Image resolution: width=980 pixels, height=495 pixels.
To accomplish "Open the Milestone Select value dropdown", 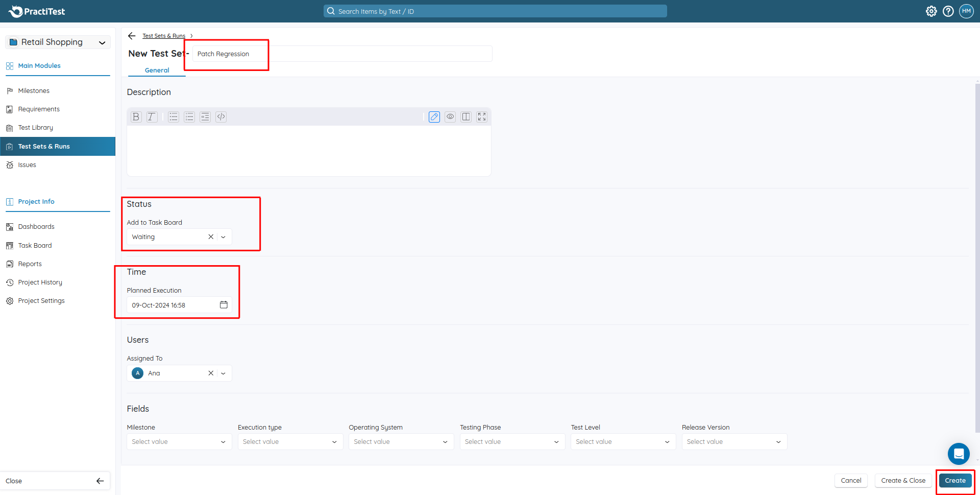I will pos(179,442).
